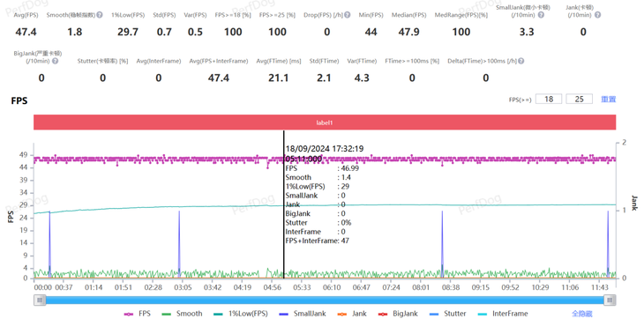
Task: Click SmallJank spike near 11:43
Action: point(608,244)
